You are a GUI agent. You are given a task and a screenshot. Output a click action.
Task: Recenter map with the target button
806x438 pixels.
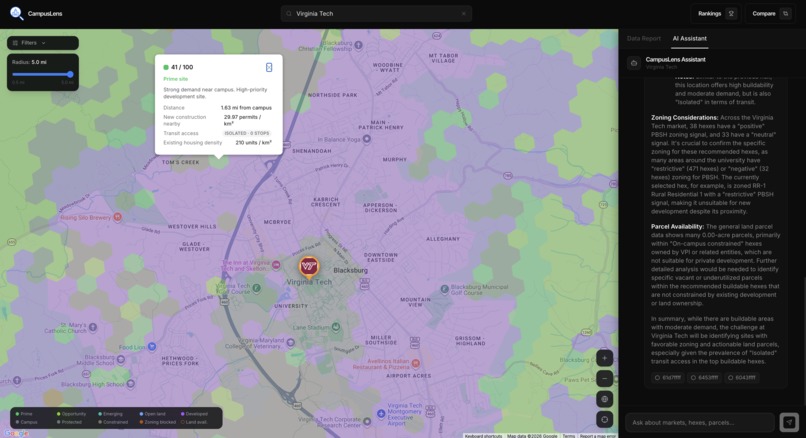(x=604, y=419)
